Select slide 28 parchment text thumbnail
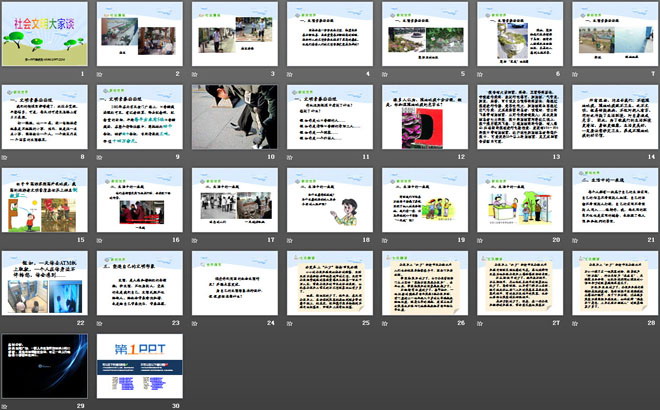660x410 pixels. pyautogui.click(x=612, y=283)
